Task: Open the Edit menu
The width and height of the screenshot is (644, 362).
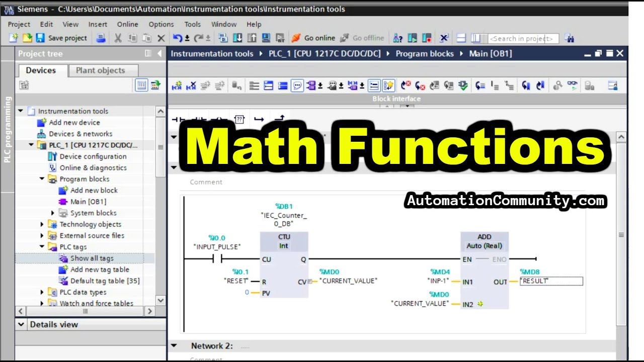Action: (x=46, y=24)
